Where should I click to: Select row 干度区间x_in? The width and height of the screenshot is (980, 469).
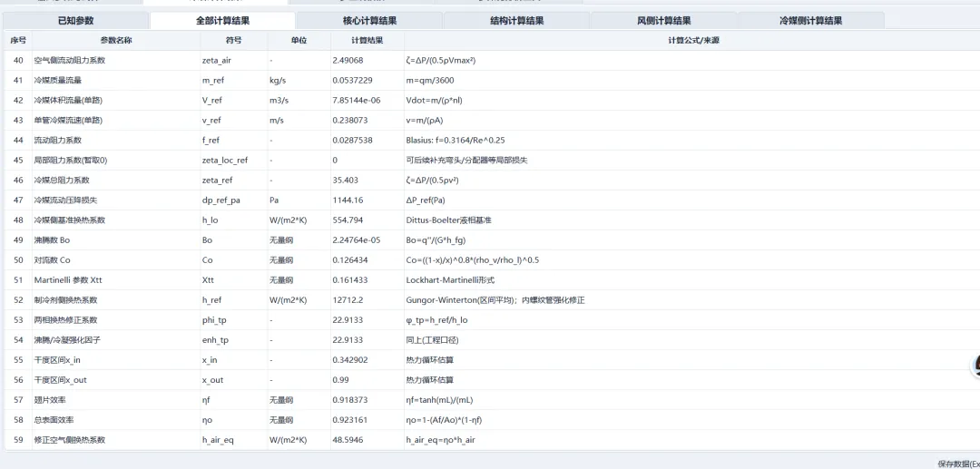(491, 360)
